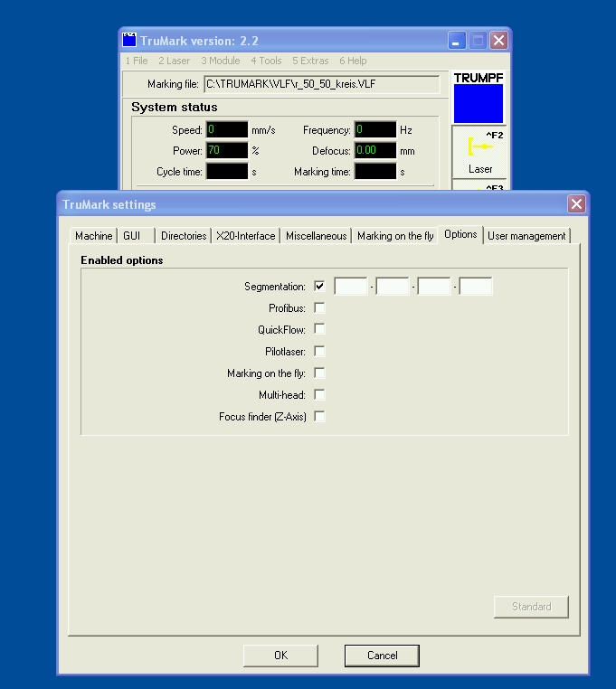
Task: Toggle the Pilotlaser checkbox
Action: pyautogui.click(x=319, y=351)
